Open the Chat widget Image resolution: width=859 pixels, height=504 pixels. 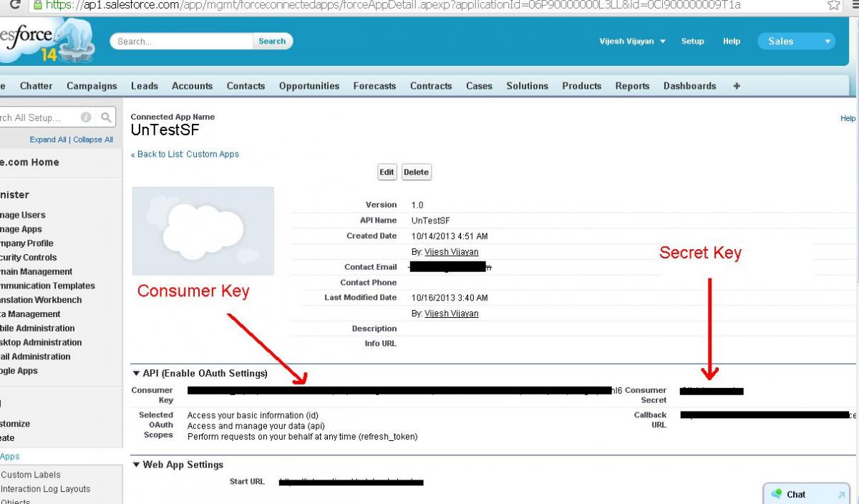807,494
